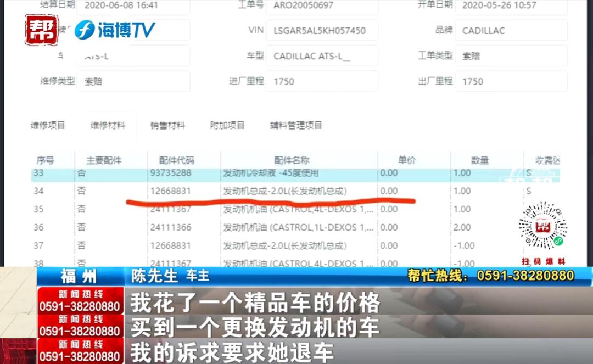Screen dimensions: 593x364
Task: Click 发动机冷却液 -45度使用 in row 33
Action: click(271, 173)
